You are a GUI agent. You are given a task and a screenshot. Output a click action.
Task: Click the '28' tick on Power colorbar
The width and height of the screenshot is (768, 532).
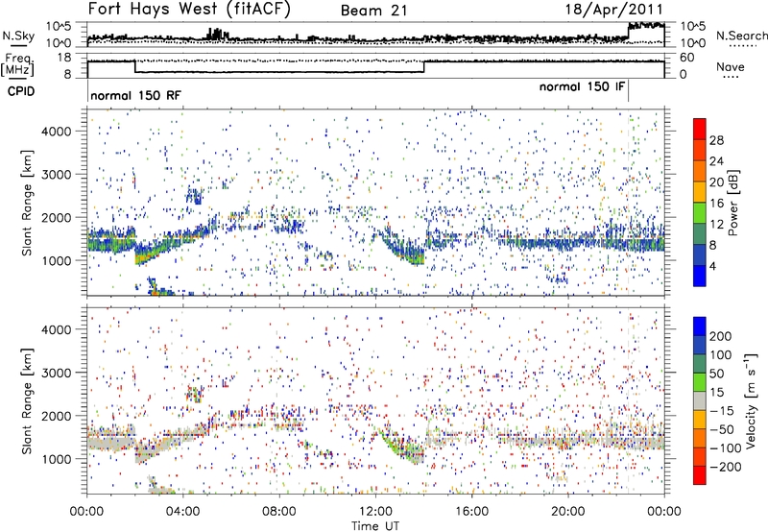tap(716, 140)
